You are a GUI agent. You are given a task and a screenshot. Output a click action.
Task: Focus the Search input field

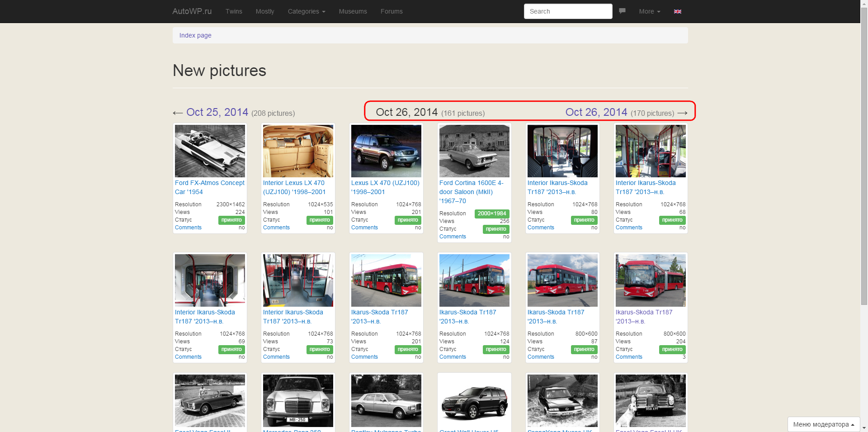click(568, 11)
